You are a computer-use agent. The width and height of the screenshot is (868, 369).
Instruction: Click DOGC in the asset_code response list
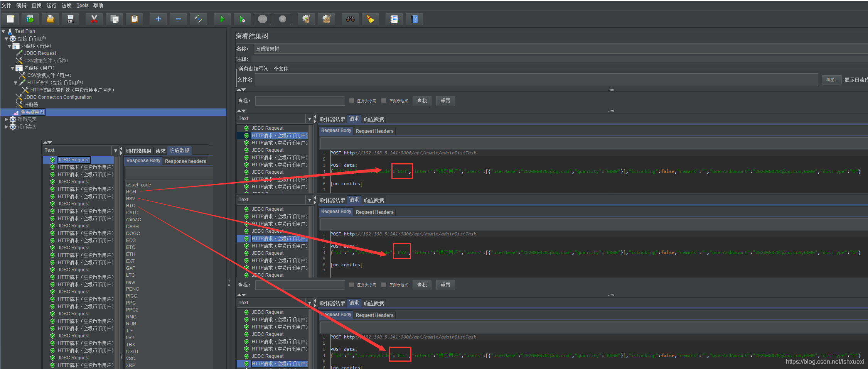click(x=133, y=234)
